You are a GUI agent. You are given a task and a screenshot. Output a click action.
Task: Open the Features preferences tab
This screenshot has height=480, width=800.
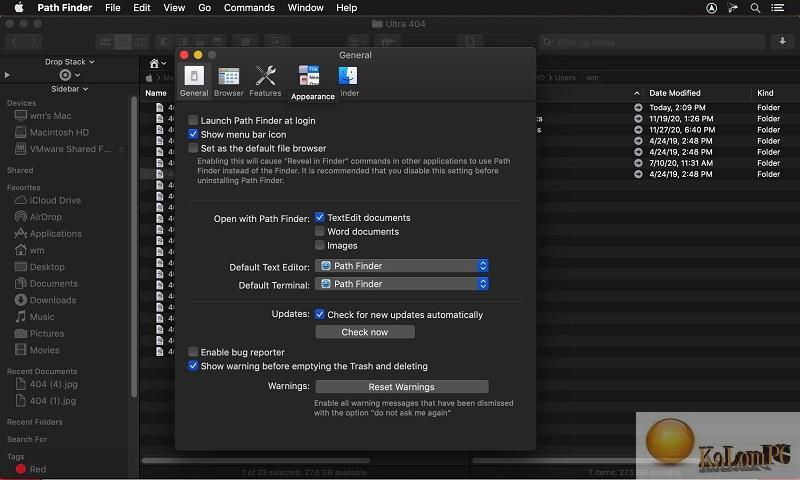pos(265,81)
